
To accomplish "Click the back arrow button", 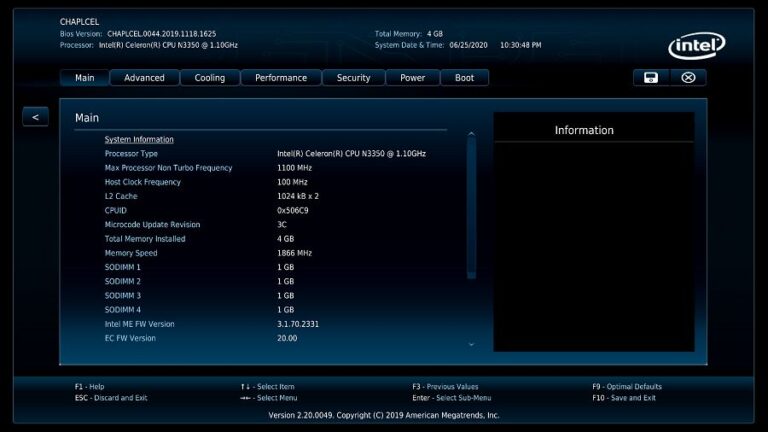I will click(x=35, y=117).
